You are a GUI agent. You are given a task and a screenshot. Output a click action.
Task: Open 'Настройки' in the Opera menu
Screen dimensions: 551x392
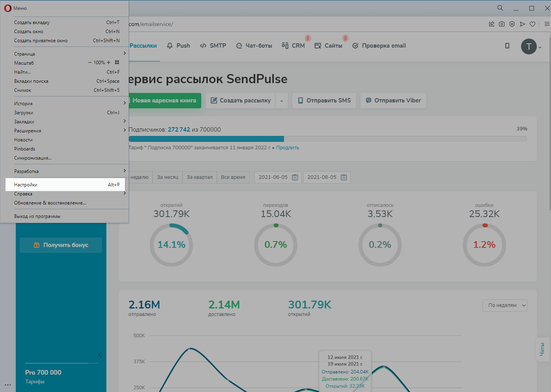[65, 185]
